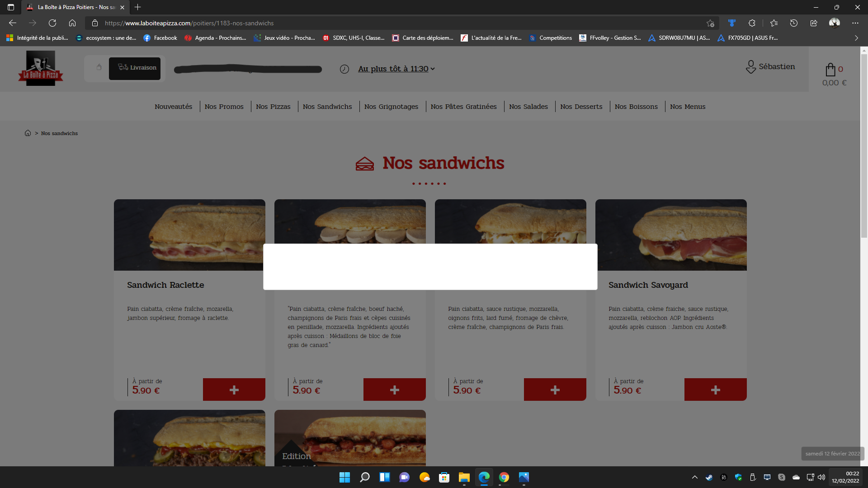Click the Sébastien account icon
The width and height of the screenshot is (868, 488).
[x=750, y=67]
